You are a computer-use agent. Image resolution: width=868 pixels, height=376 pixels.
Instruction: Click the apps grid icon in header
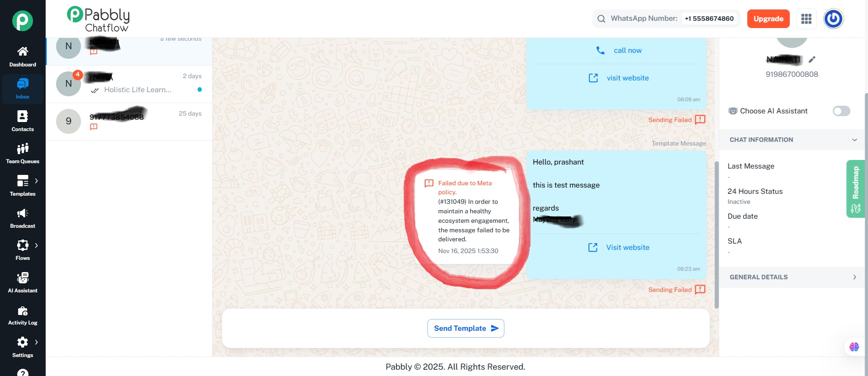(806, 19)
